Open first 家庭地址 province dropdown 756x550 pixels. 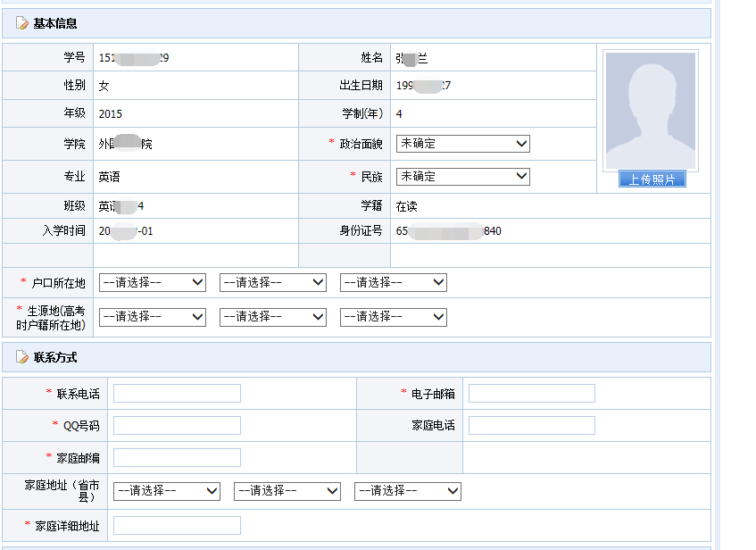[166, 491]
